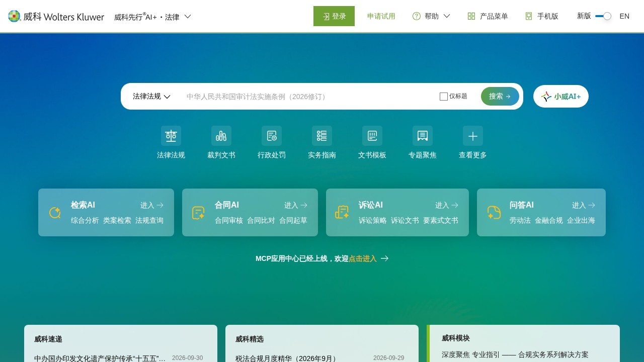
Task: Open 要素式文书 under 诉讼AI
Action: coord(441,220)
